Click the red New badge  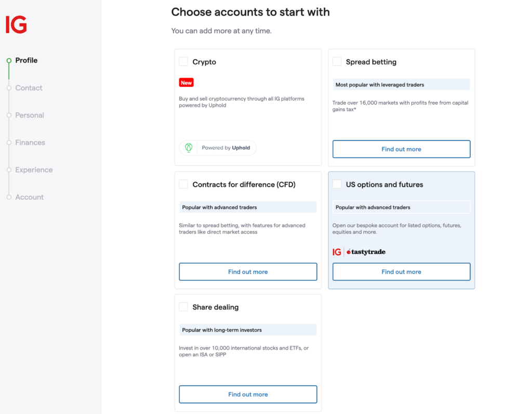click(x=186, y=83)
